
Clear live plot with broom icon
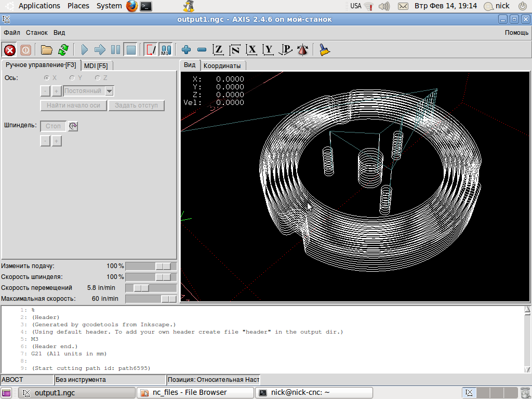(x=325, y=50)
